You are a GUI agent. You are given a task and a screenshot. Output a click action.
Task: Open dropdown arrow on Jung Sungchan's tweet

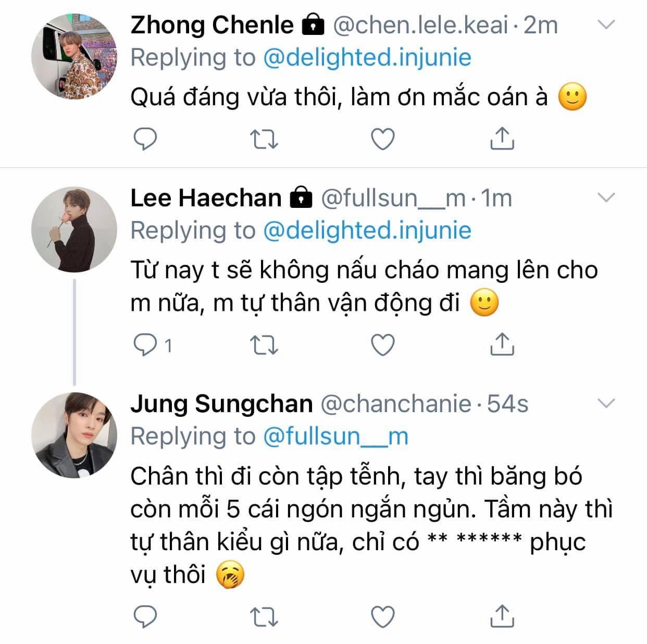pyautogui.click(x=606, y=403)
